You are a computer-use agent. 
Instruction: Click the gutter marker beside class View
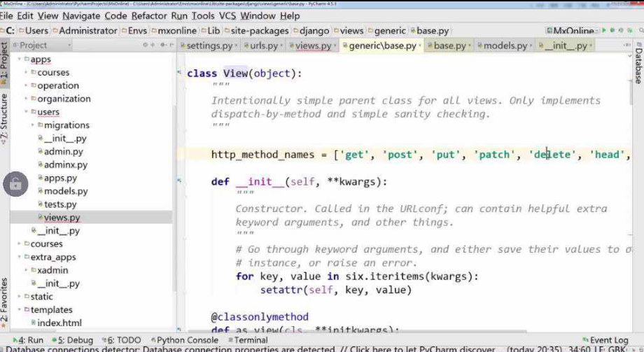click(179, 73)
